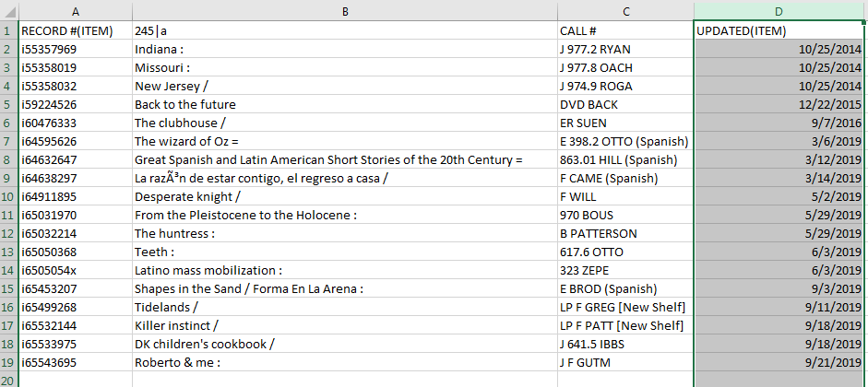Select column C header

pos(625,10)
